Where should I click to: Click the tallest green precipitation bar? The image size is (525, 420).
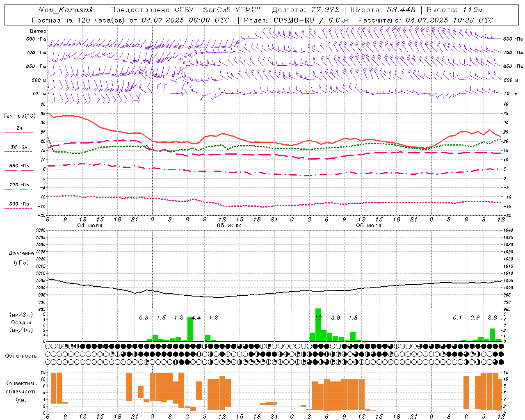click(318, 325)
